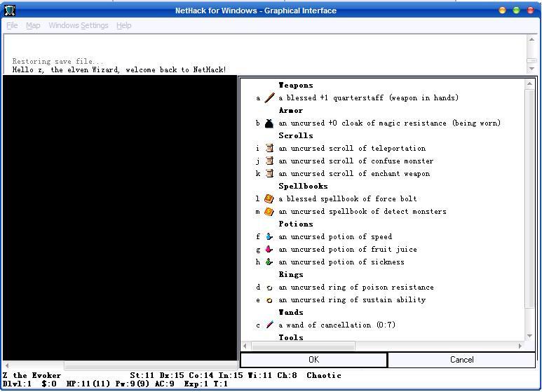542x392 pixels.
Task: Select the scroll of teleportation icon
Action: click(269, 148)
